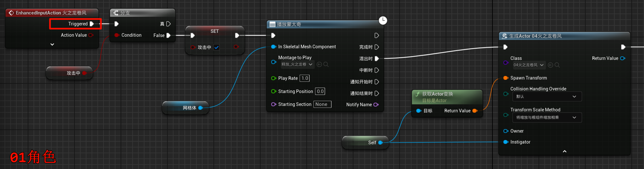Collapse the Spawn Actor node's advanced pins

point(565,151)
